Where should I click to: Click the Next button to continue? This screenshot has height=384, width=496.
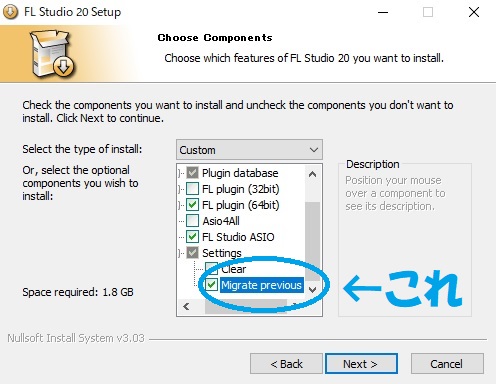pyautogui.click(x=361, y=364)
